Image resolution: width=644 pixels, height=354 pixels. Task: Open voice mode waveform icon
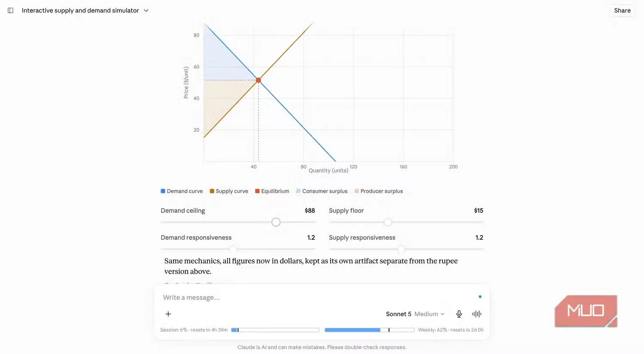[477, 314]
